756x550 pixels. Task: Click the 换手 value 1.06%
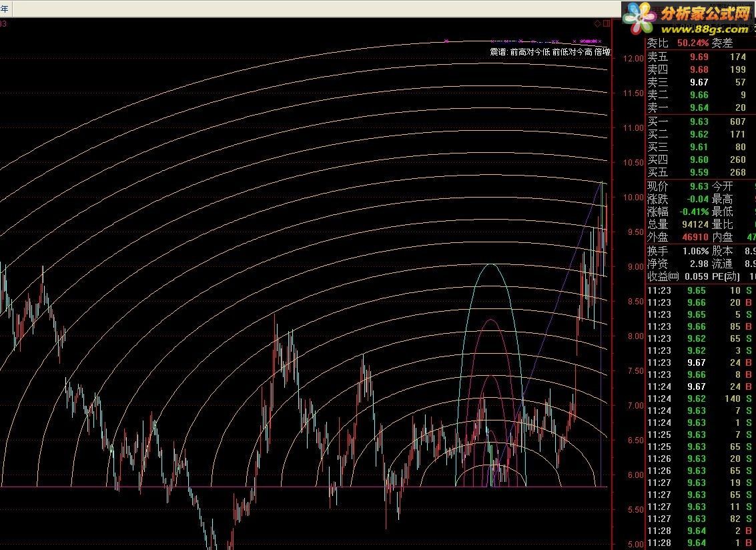(x=696, y=252)
